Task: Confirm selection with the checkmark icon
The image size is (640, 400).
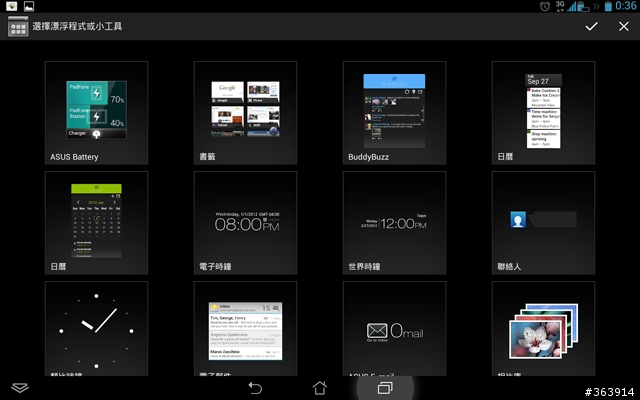Action: (x=591, y=27)
